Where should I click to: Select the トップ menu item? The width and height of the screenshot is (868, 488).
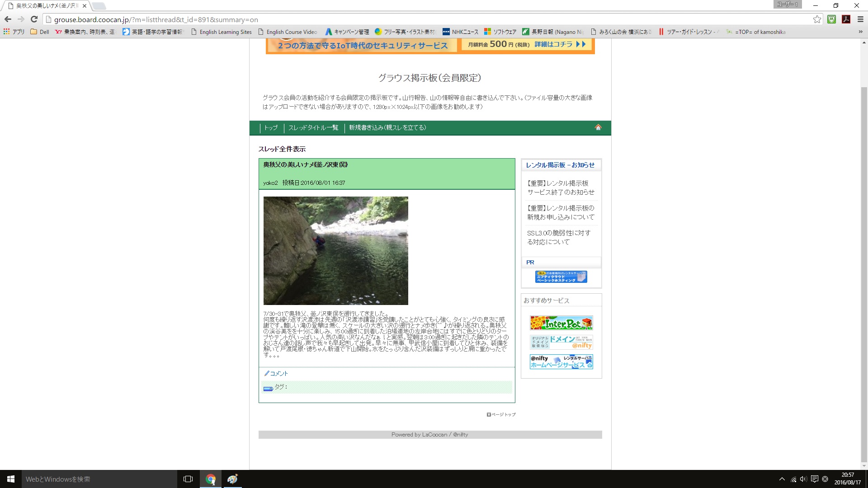[x=271, y=128]
